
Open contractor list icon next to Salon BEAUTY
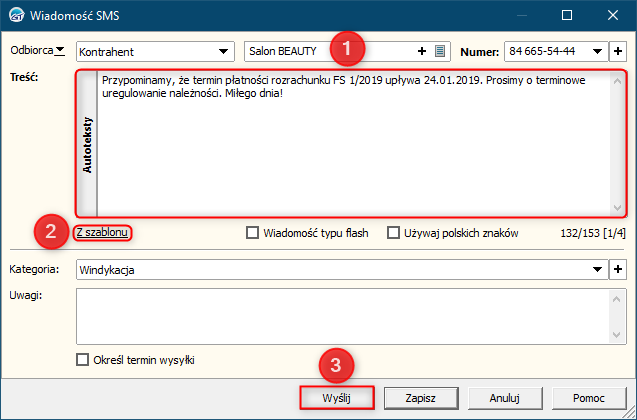tap(440, 51)
